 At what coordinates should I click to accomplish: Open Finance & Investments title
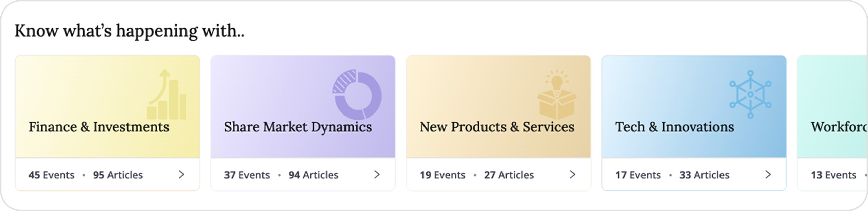(x=99, y=127)
